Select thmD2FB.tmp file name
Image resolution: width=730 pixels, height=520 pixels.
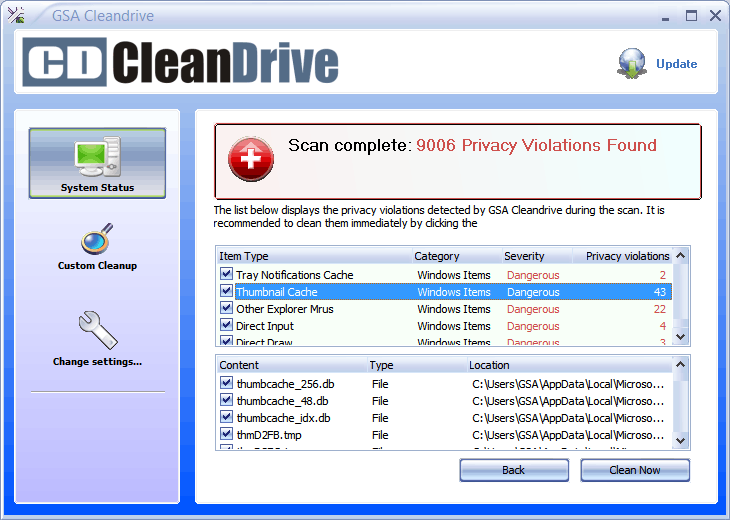coord(269,435)
